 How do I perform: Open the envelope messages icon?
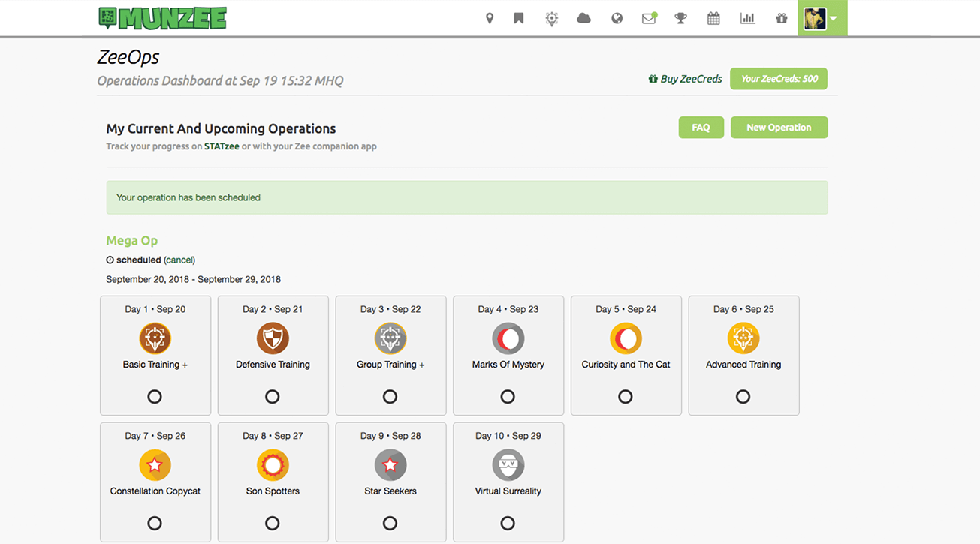tap(649, 18)
